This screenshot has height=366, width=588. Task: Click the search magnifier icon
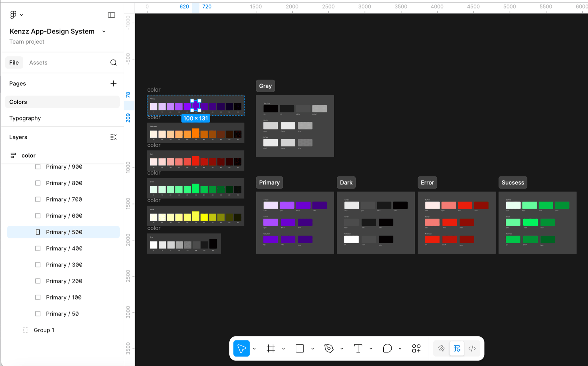pos(113,63)
